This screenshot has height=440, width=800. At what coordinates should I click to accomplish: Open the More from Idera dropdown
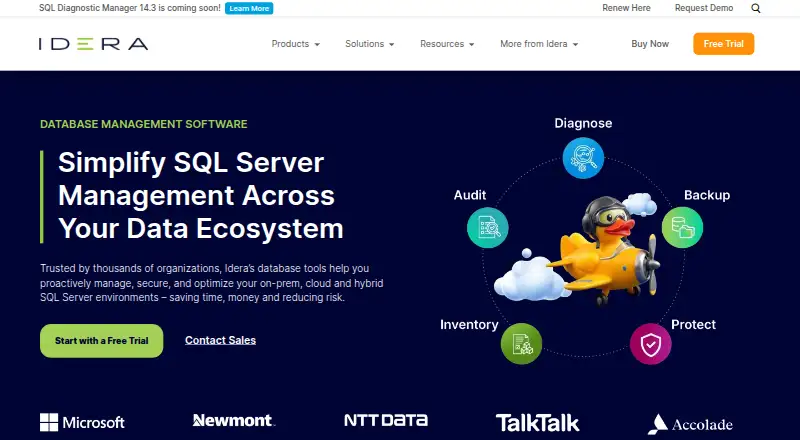[539, 44]
